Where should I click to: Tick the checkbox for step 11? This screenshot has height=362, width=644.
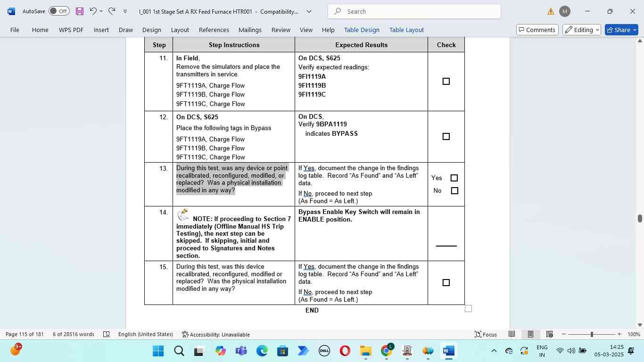pyautogui.click(x=446, y=82)
